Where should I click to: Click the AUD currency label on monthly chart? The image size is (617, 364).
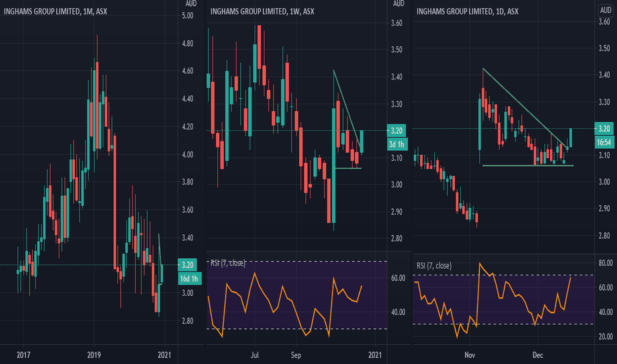191,3
